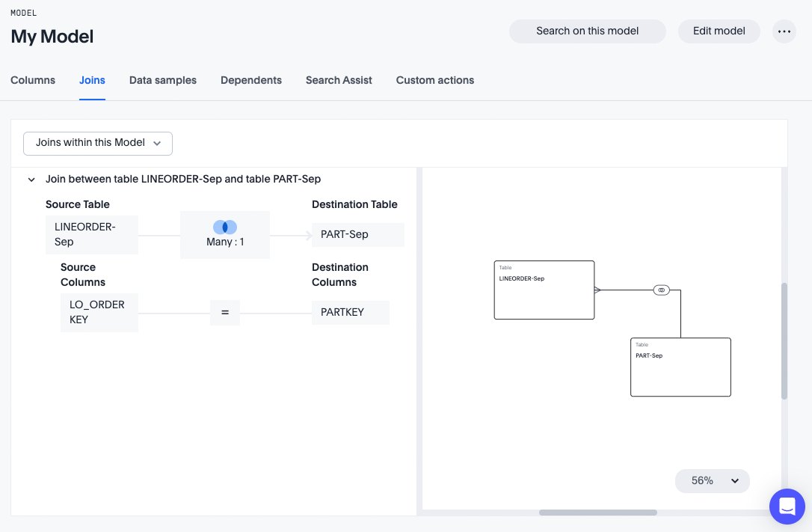Open the three-dot more options menu
The width and height of the screenshot is (812, 532).
784,31
